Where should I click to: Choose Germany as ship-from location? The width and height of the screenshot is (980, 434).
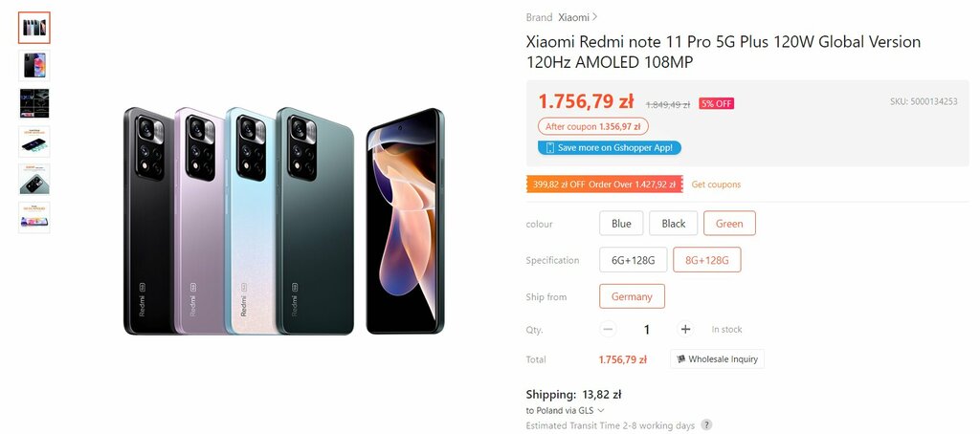[x=632, y=296]
